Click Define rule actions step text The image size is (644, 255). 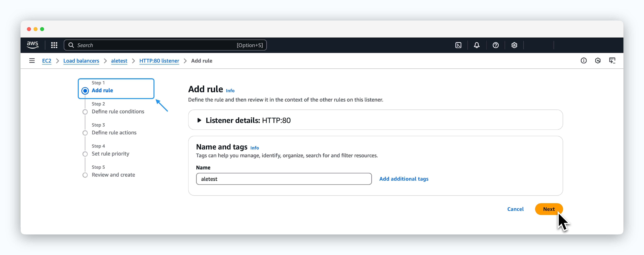click(114, 133)
